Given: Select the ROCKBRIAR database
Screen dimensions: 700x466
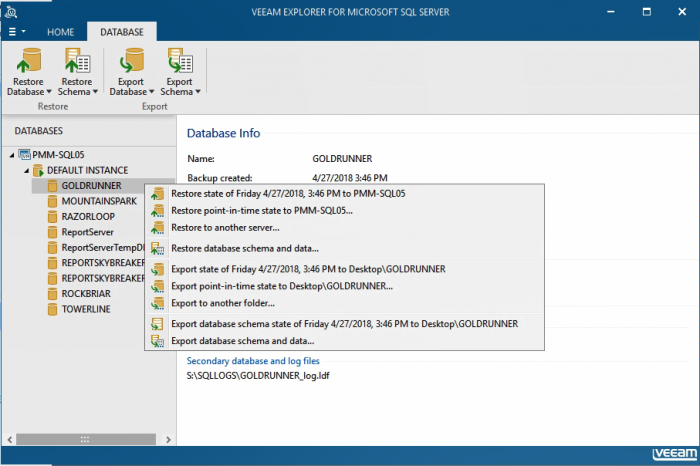Looking at the screenshot, I should point(86,294).
